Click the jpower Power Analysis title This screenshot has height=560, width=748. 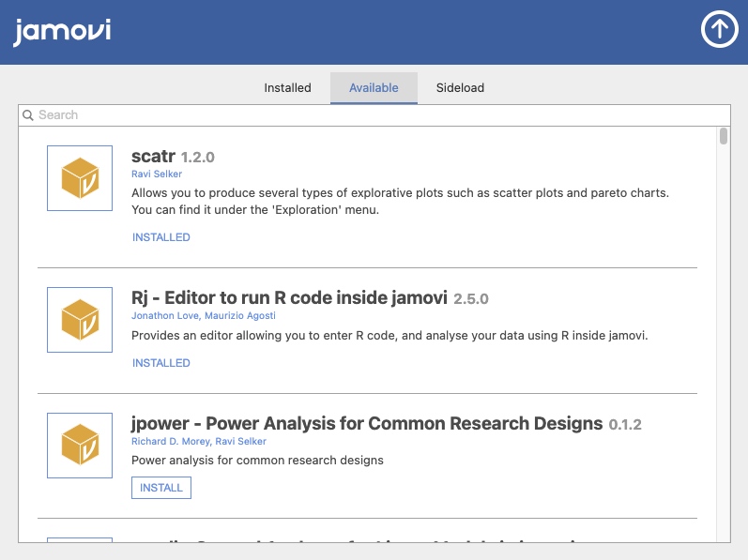tap(367, 424)
